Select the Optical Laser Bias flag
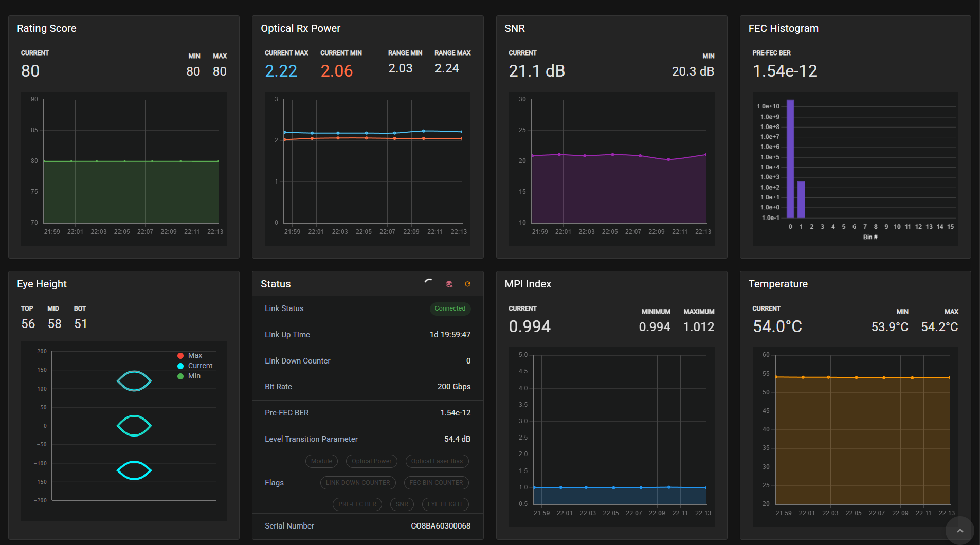The image size is (980, 545). click(x=437, y=461)
